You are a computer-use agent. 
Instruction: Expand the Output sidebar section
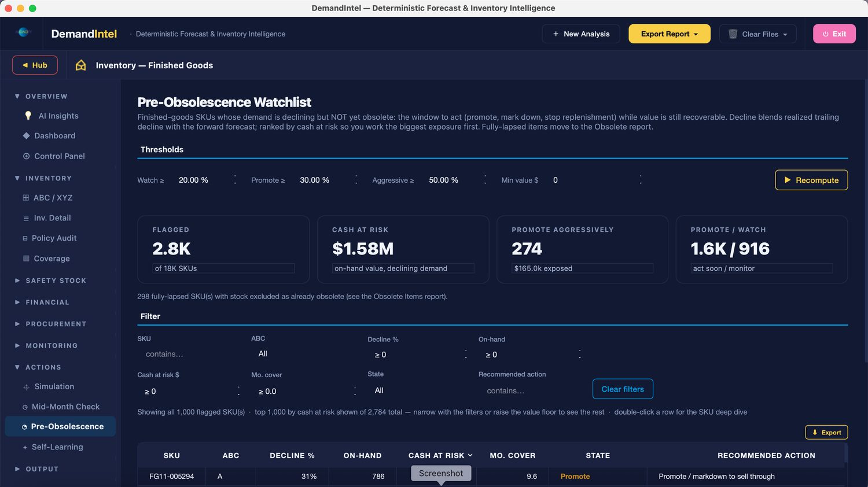[17, 469]
